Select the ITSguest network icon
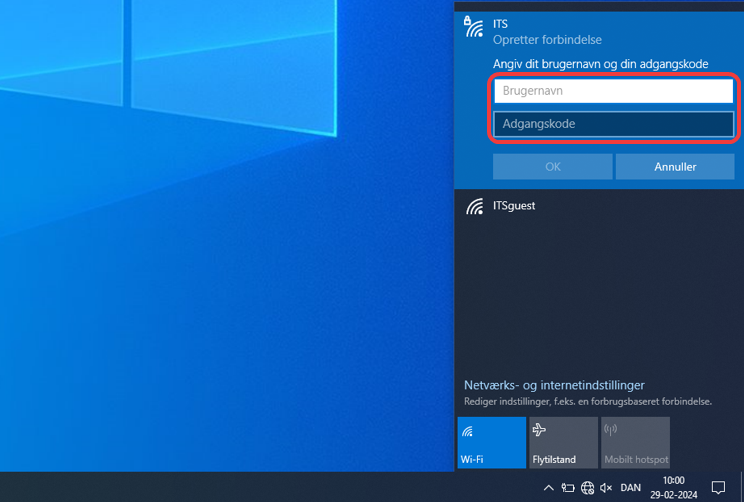This screenshot has width=744, height=502. pos(474,207)
